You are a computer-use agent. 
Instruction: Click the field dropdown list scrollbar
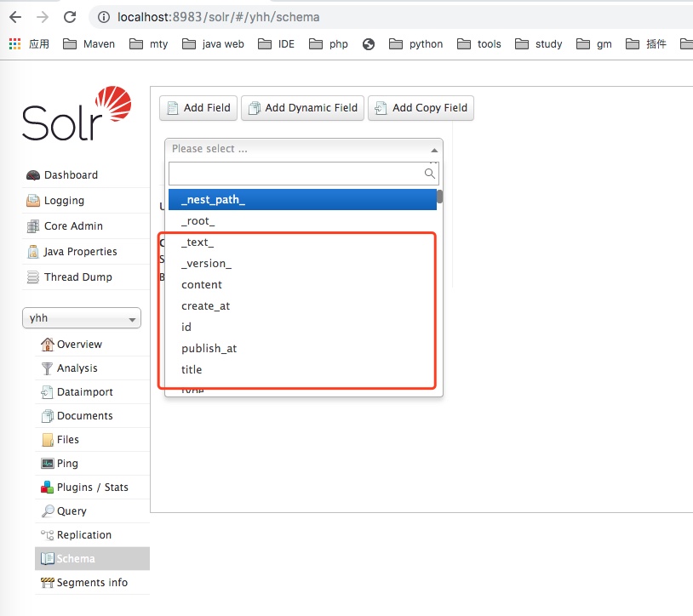[439, 197]
